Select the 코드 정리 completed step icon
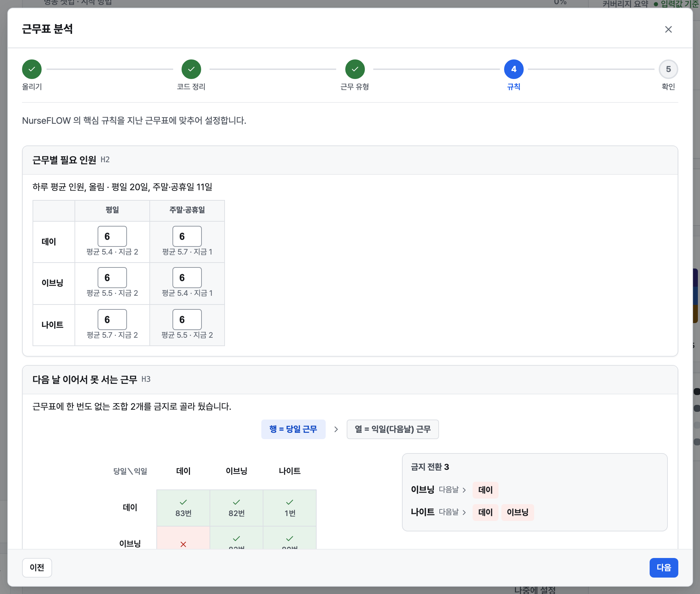Image resolution: width=700 pixels, height=594 pixels. pos(191,69)
